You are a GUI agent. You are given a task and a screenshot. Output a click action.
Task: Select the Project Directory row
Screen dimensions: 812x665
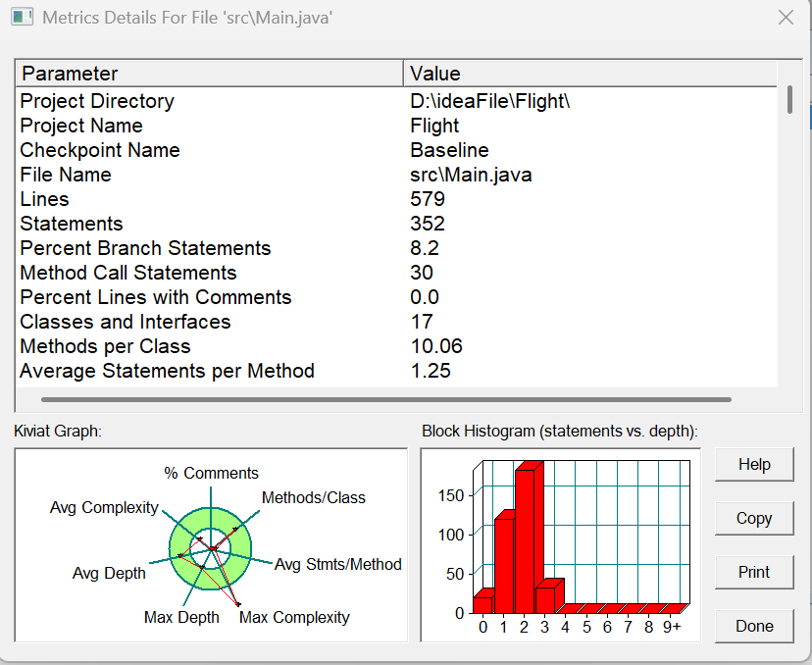click(396, 101)
